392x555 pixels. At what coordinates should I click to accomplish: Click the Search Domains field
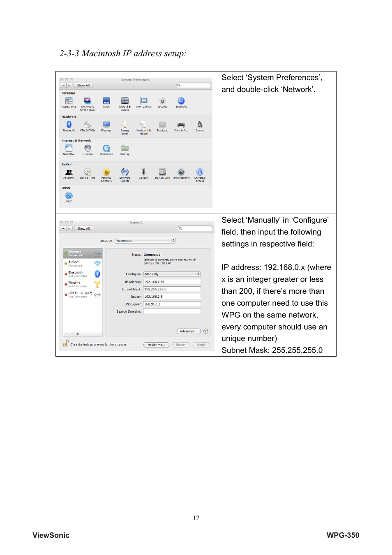(x=172, y=311)
